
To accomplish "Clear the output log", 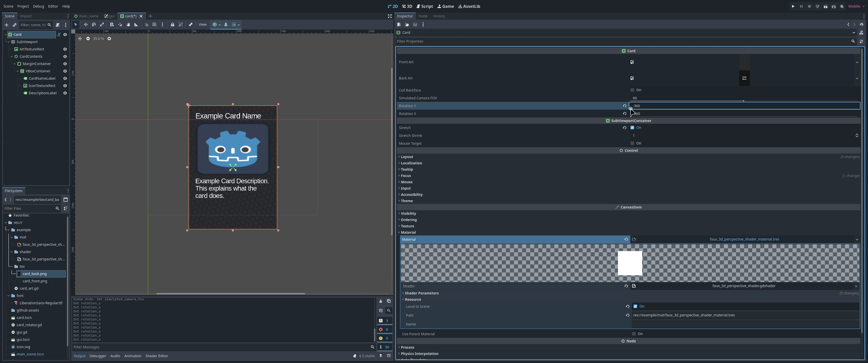I will pos(381,301).
